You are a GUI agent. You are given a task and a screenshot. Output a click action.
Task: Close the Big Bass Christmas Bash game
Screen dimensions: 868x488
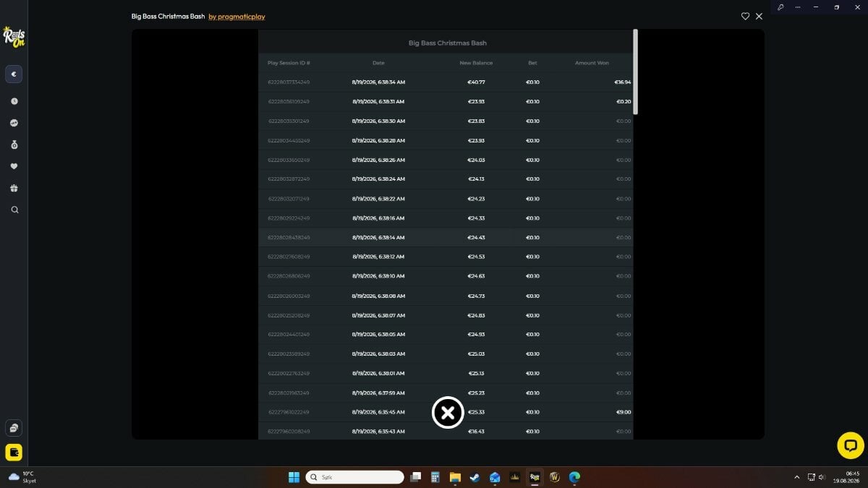point(759,16)
